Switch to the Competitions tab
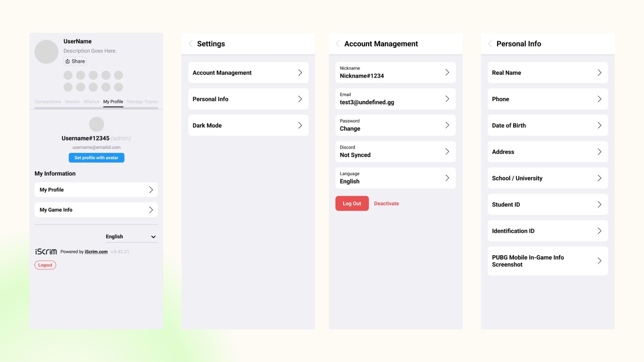Viewport: 644px width, 362px height. pyautogui.click(x=48, y=102)
